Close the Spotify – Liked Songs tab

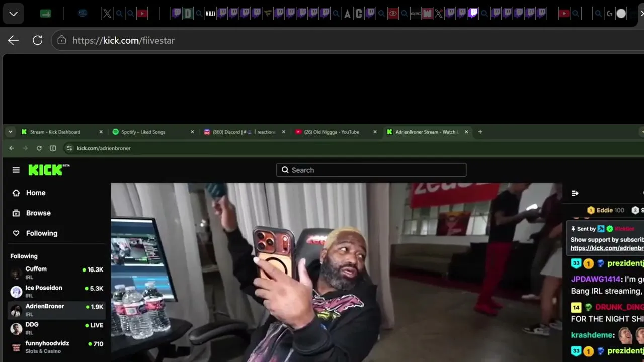pos(192,132)
